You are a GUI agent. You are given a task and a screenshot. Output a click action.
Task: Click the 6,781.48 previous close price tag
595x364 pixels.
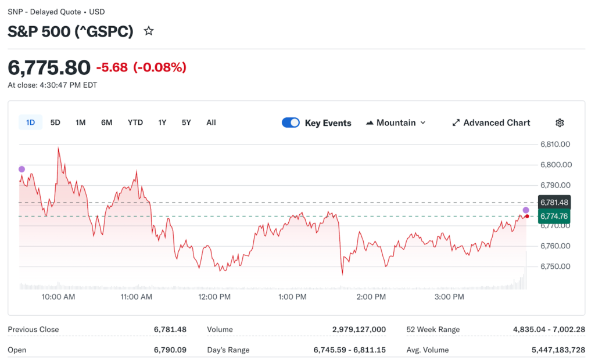554,203
